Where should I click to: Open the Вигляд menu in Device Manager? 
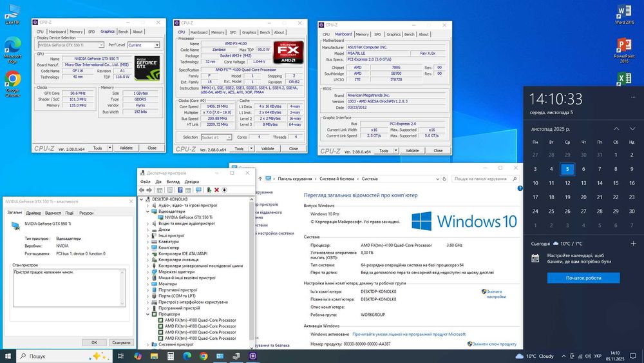[173, 182]
